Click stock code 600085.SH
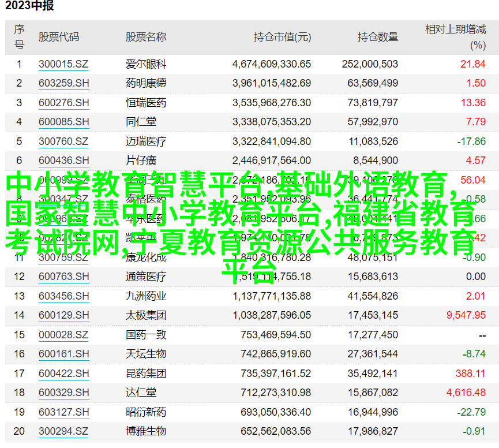 point(63,122)
